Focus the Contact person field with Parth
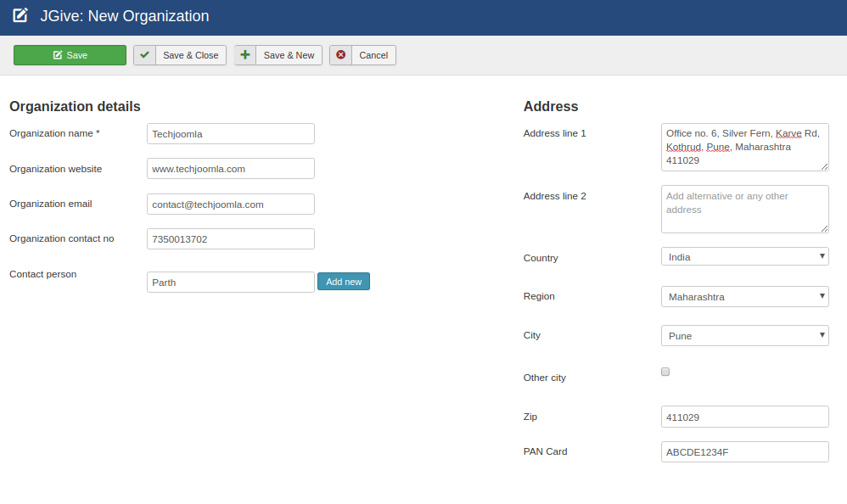 click(231, 282)
